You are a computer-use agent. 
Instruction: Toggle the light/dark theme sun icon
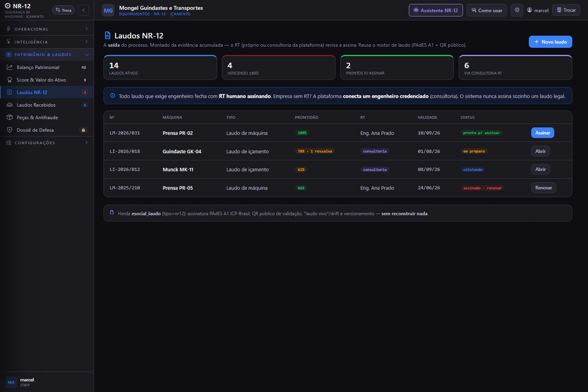coord(517,10)
